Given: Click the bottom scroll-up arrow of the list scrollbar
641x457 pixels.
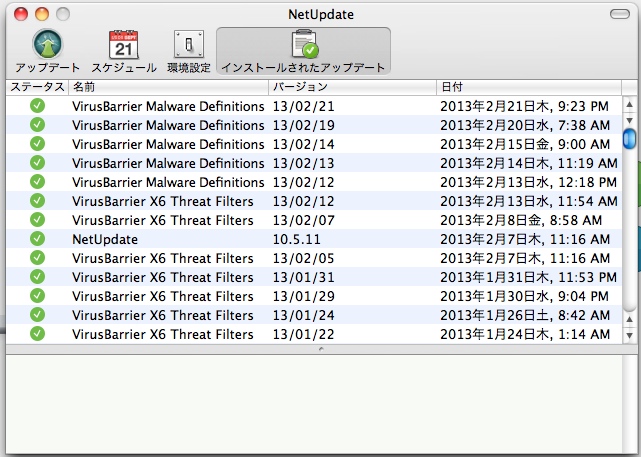Looking at the screenshot, I should tap(630, 319).
